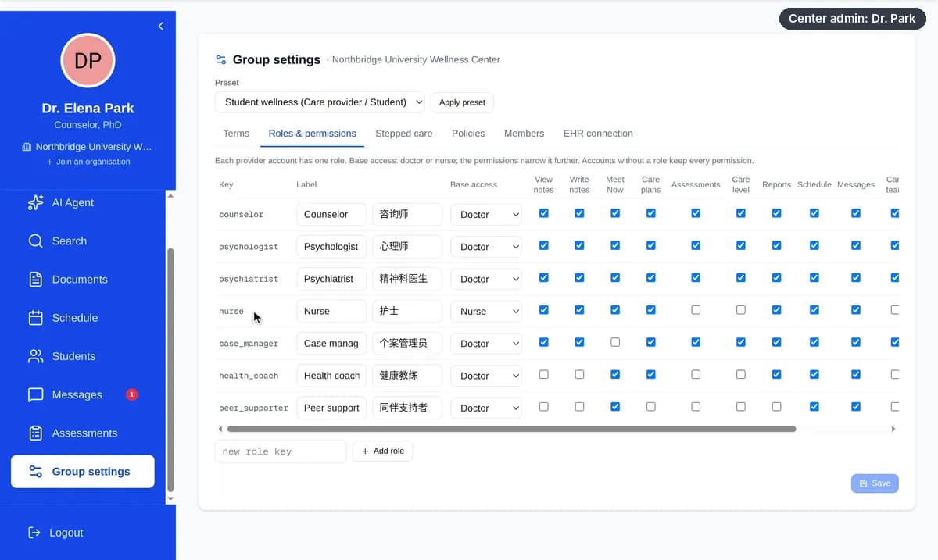938x560 pixels.
Task: Click the Logout arrow icon
Action: (34, 533)
